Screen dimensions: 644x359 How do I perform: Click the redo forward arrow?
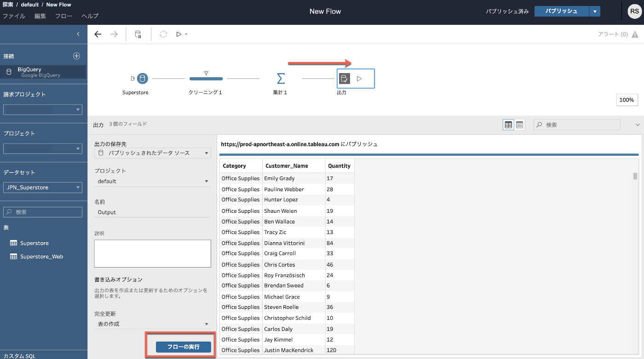coord(114,34)
